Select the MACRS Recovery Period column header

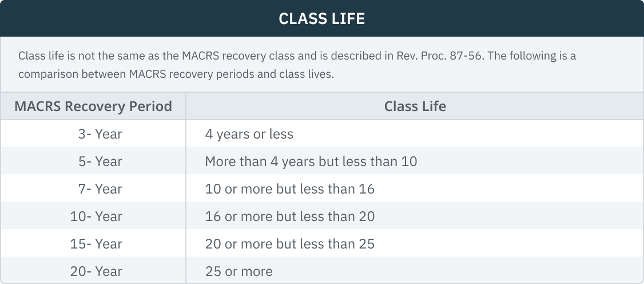(x=93, y=107)
